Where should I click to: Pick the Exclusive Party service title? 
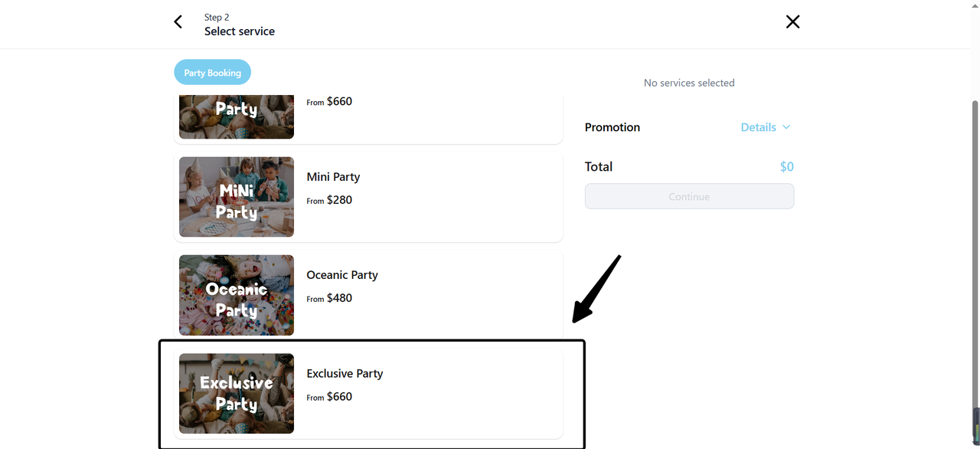pos(345,374)
